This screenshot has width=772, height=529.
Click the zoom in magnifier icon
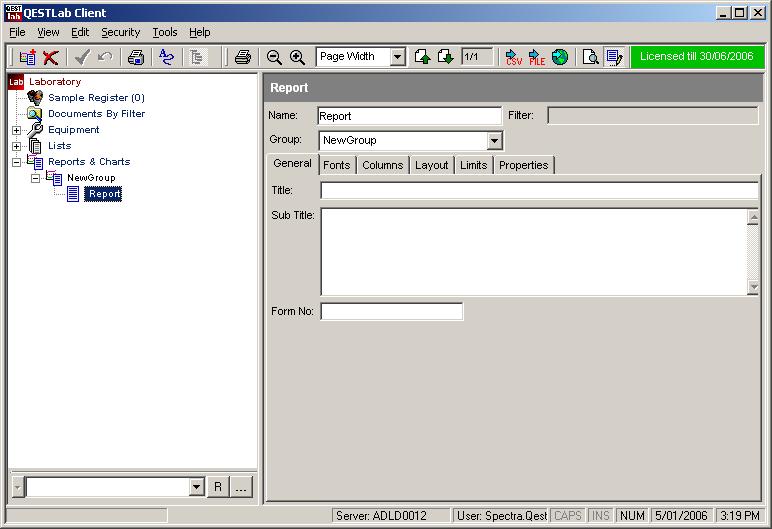(x=297, y=57)
